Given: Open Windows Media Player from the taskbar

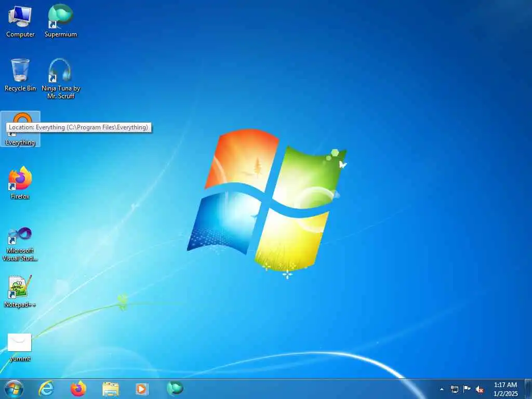Looking at the screenshot, I should (x=142, y=389).
